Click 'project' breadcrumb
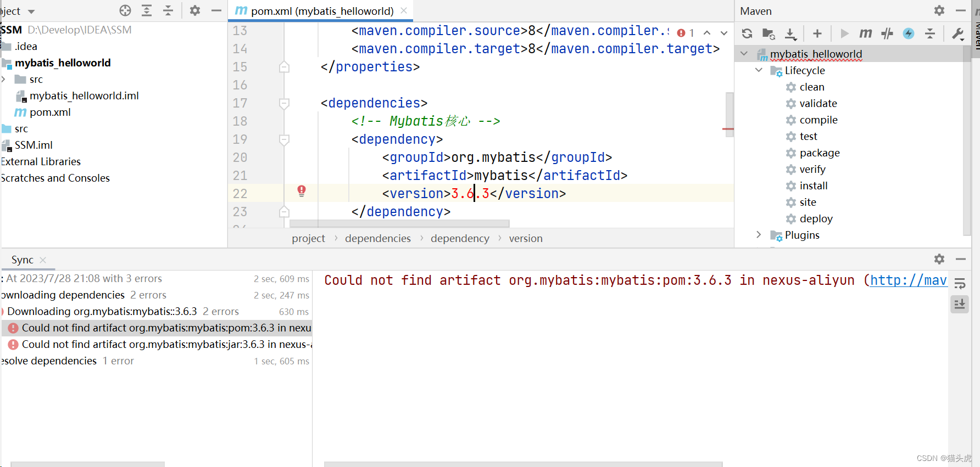This screenshot has width=980, height=467. (308, 238)
